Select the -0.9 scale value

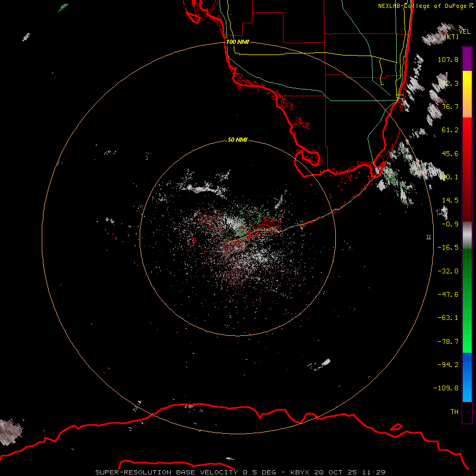[x=450, y=224]
